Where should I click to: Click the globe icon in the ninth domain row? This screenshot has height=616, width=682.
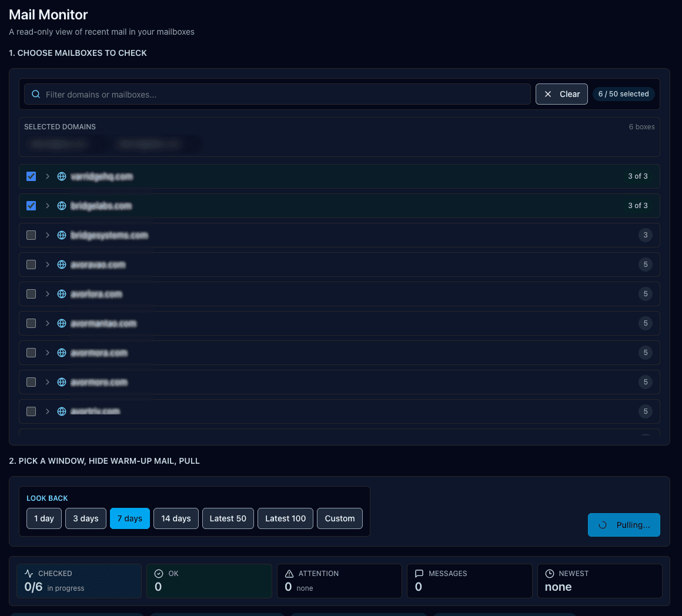pyautogui.click(x=62, y=411)
